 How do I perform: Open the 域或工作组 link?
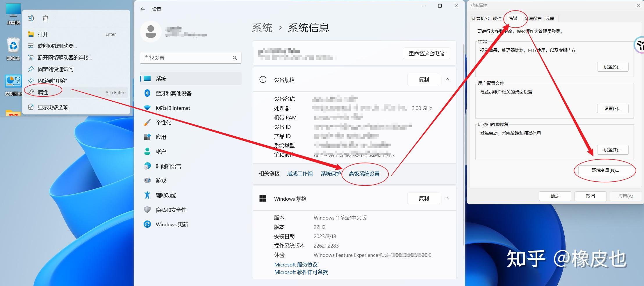tap(300, 174)
